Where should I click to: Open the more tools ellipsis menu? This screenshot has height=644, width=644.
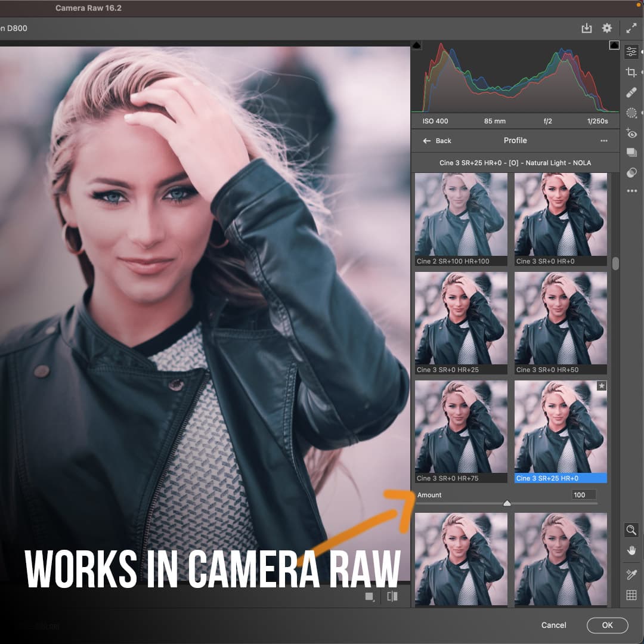pos(631,191)
